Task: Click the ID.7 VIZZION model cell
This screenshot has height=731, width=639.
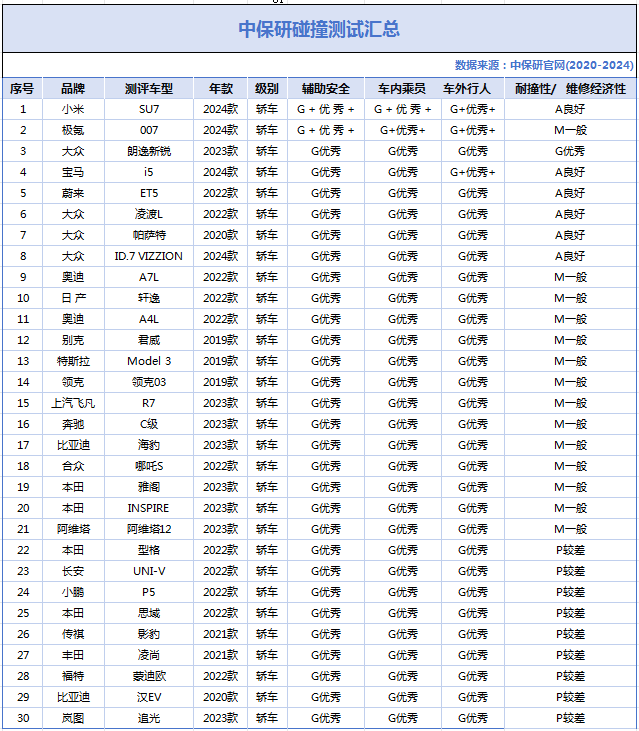Action: 149,256
